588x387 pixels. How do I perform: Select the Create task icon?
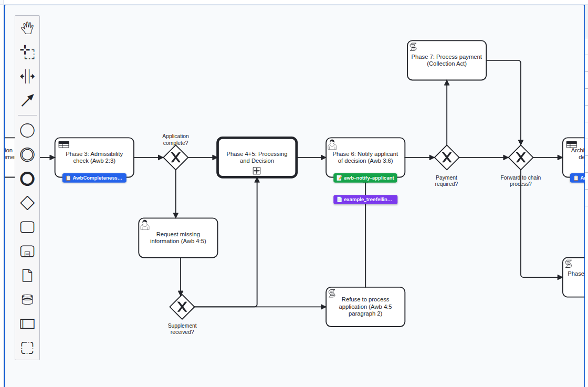click(27, 227)
